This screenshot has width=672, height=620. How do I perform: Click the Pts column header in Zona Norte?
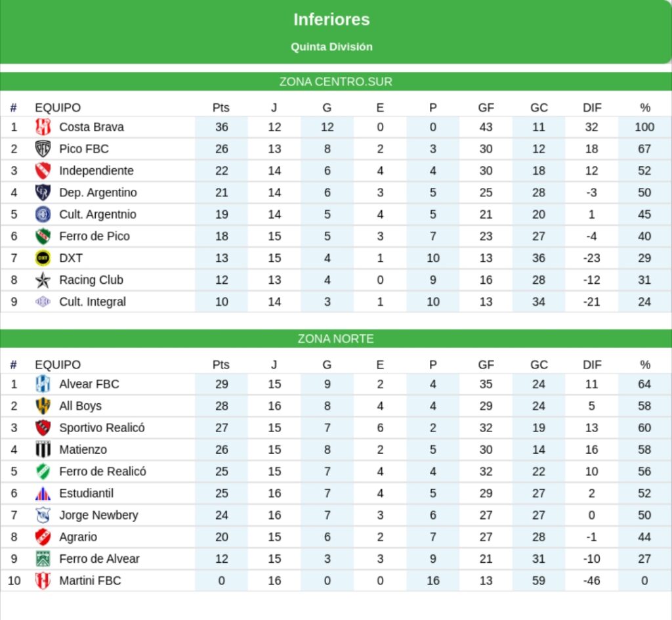[221, 365]
